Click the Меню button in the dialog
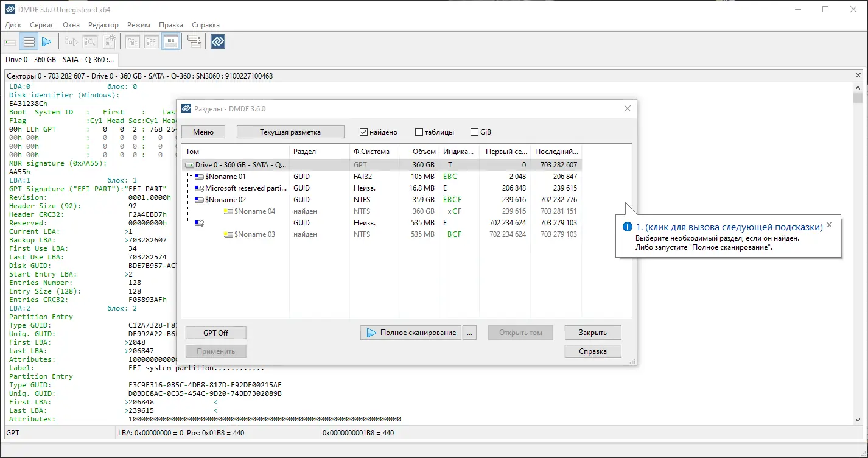The width and height of the screenshot is (868, 458). [x=203, y=132]
